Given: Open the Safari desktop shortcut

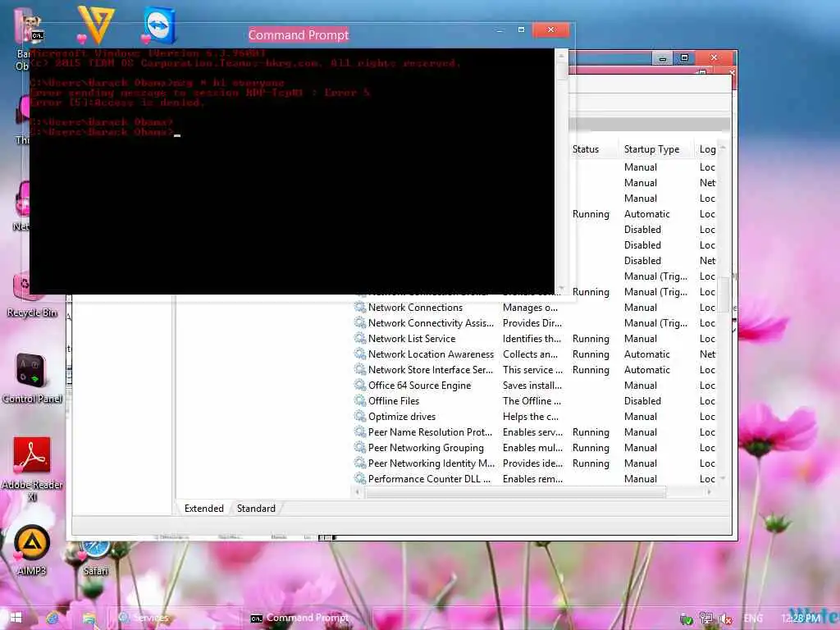Looking at the screenshot, I should [95, 557].
